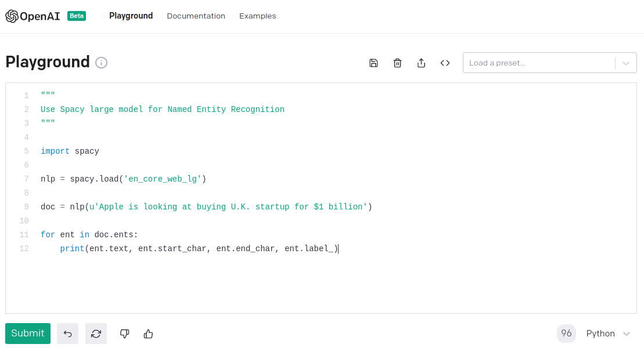Share the preset via share icon

(x=422, y=63)
